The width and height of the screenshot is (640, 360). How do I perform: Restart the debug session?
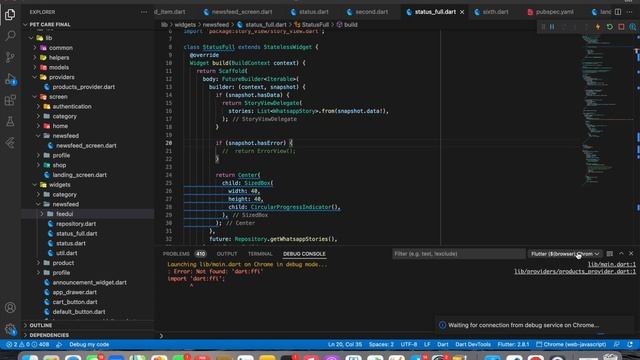[x=610, y=27]
